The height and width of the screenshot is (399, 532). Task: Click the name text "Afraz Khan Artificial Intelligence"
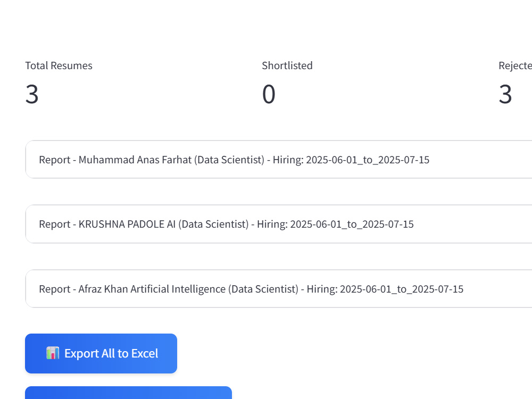point(152,289)
